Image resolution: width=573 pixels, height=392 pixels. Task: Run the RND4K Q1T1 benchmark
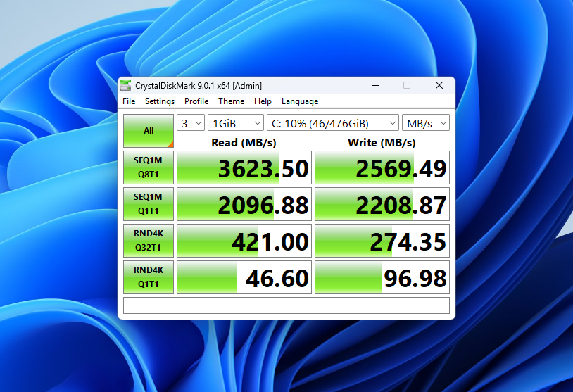click(x=149, y=277)
